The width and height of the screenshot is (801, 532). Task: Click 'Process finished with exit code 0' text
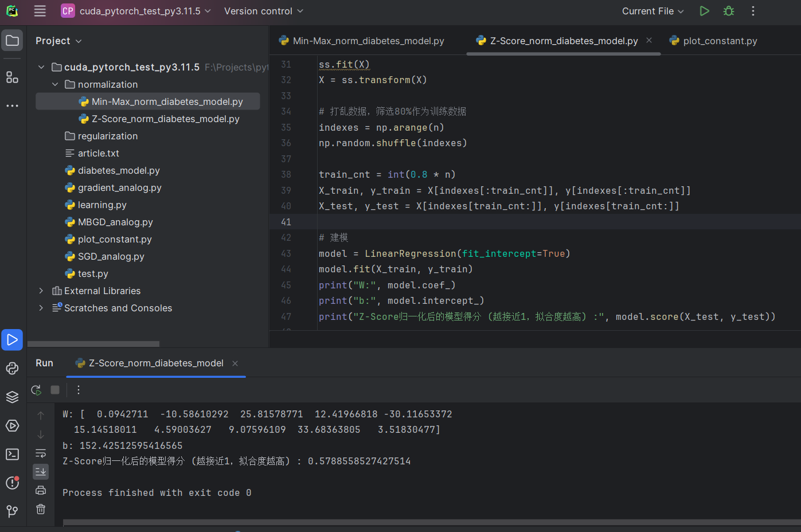click(157, 492)
